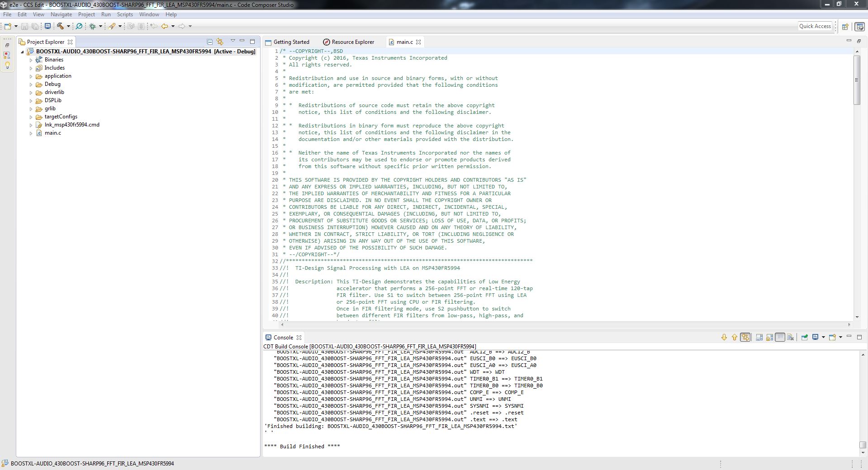868x470 pixels.
Task: Select the targetConfigs folder
Action: click(61, 117)
